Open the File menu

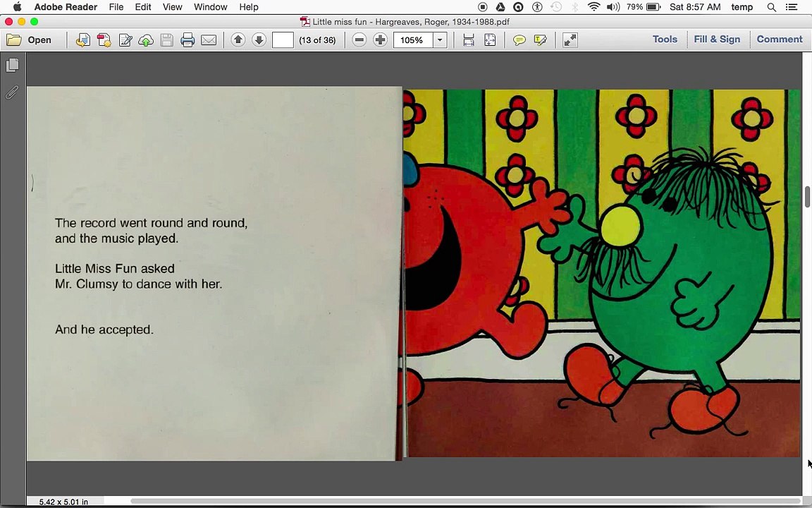(x=116, y=7)
